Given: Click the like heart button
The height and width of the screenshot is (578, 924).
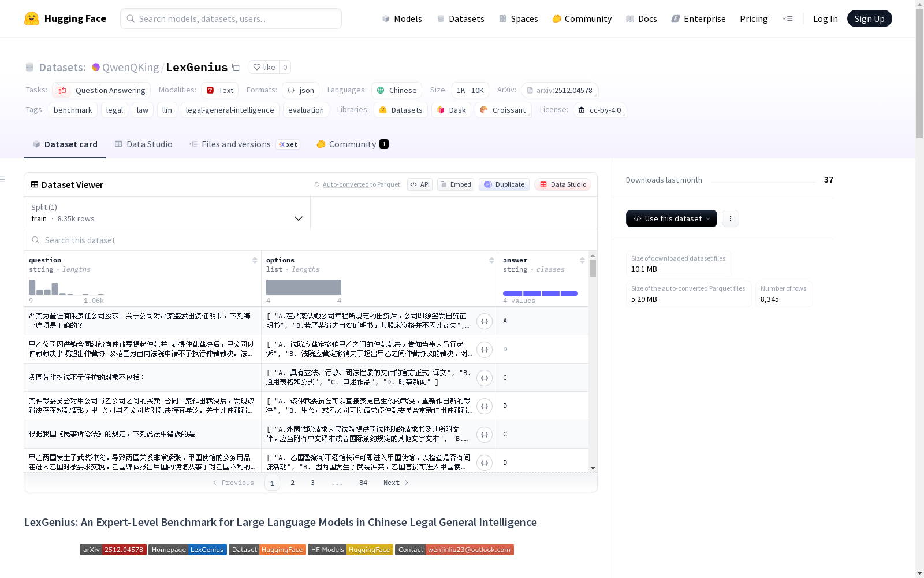Looking at the screenshot, I should (x=264, y=67).
